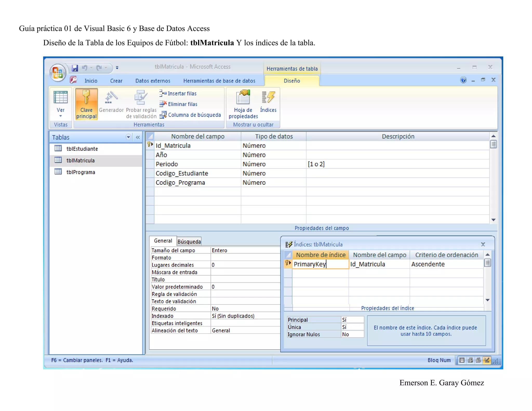Viewport: 532px width, 411px height.
Task: Close the Índices: tblMatricula dialog
Action: click(x=483, y=244)
